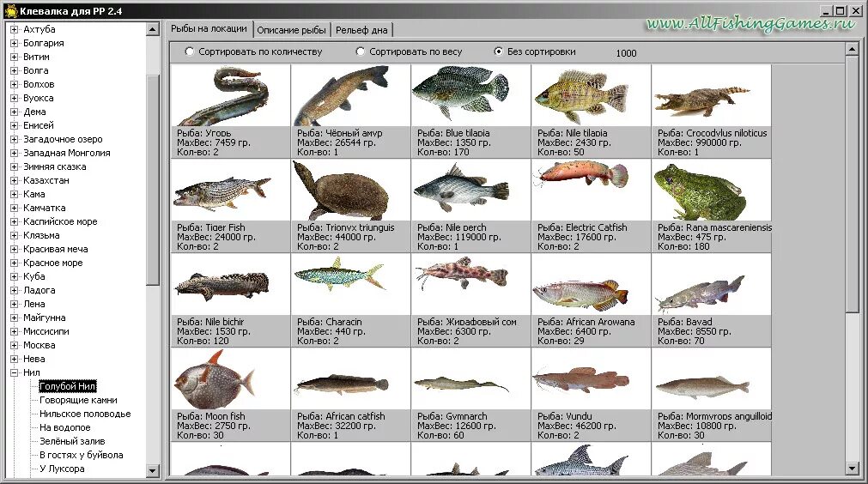Choose the Characin fish image
Image resolution: width=868 pixels, height=484 pixels.
[350, 285]
